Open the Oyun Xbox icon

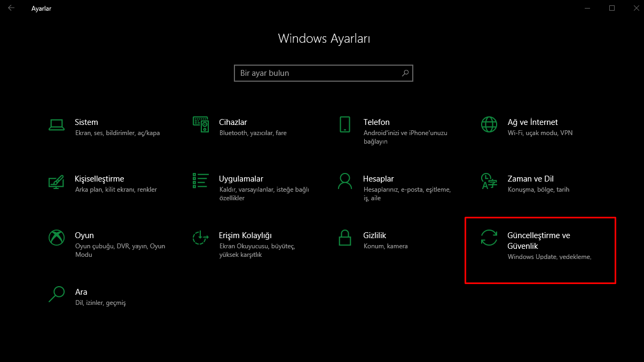pyautogui.click(x=57, y=238)
